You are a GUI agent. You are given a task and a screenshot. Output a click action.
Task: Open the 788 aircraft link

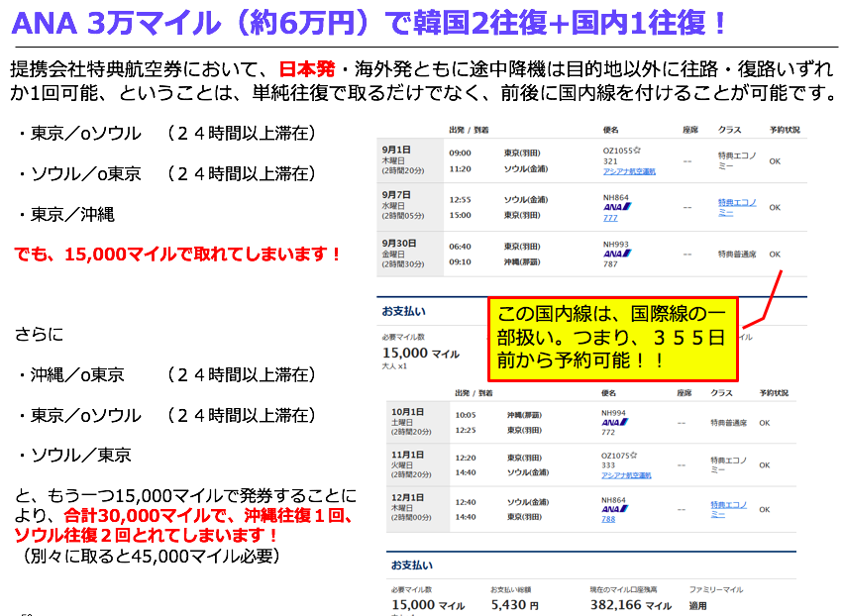pyautogui.click(x=608, y=519)
